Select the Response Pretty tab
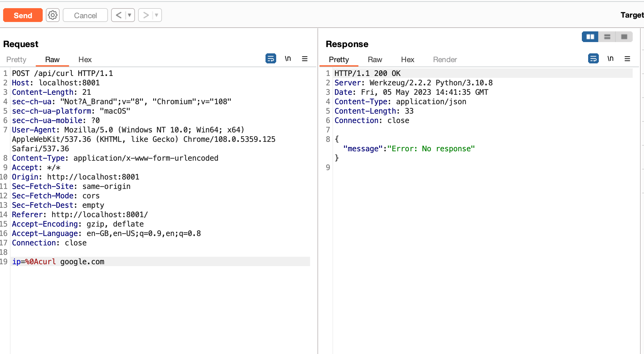This screenshot has height=354, width=644. click(339, 60)
